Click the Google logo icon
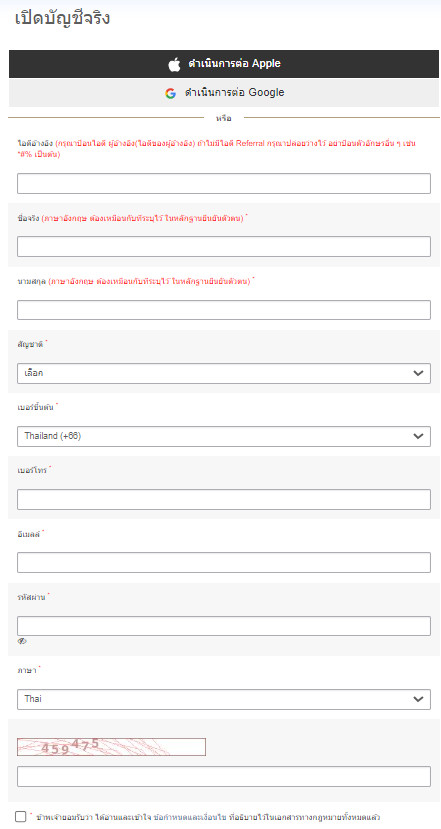The width and height of the screenshot is (441, 829). (170, 93)
